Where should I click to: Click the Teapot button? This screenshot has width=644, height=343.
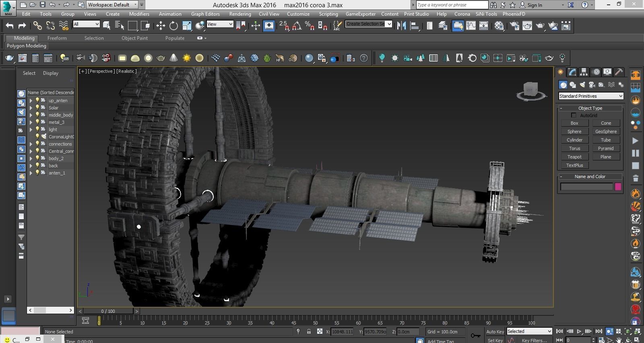(x=574, y=157)
